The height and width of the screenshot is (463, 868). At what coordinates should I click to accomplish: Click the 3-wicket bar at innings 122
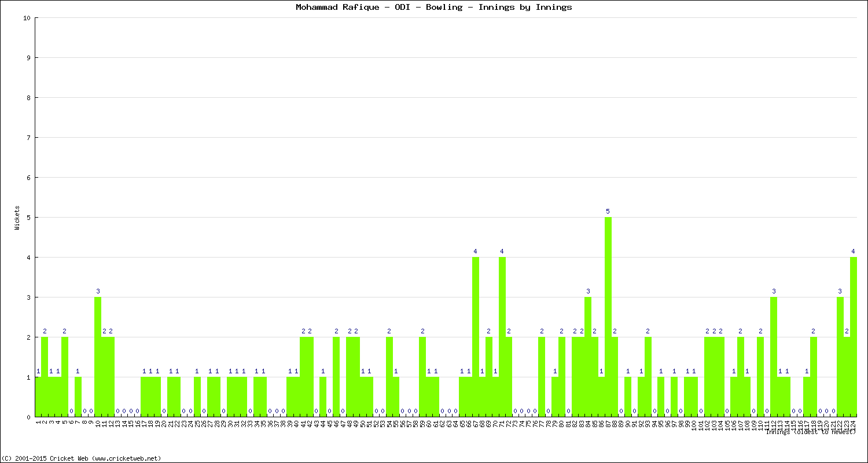pyautogui.click(x=840, y=357)
